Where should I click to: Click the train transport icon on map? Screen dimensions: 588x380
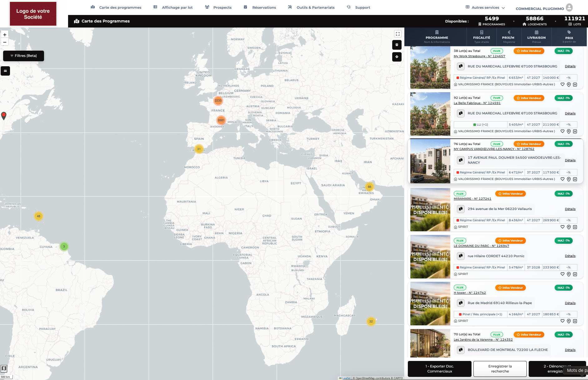pos(397,45)
